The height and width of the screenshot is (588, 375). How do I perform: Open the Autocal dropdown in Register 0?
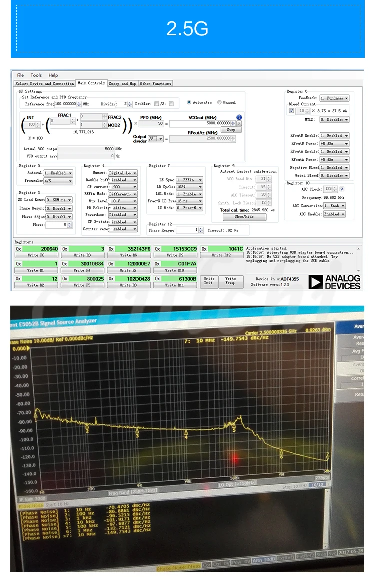coord(58,173)
